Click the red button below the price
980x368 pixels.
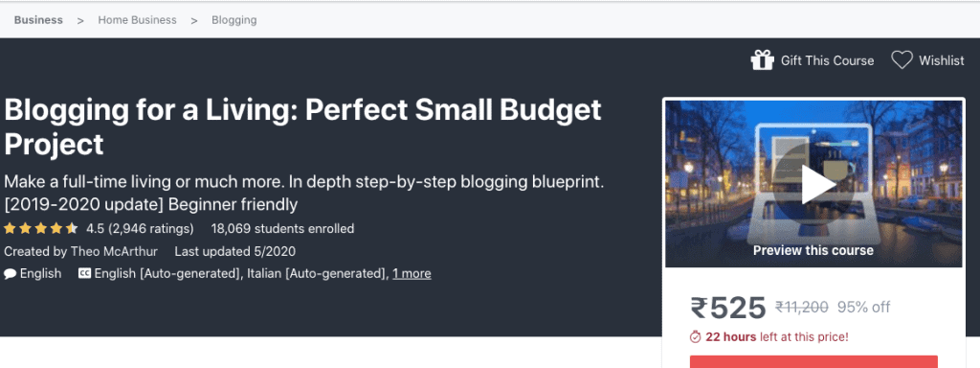pyautogui.click(x=813, y=361)
